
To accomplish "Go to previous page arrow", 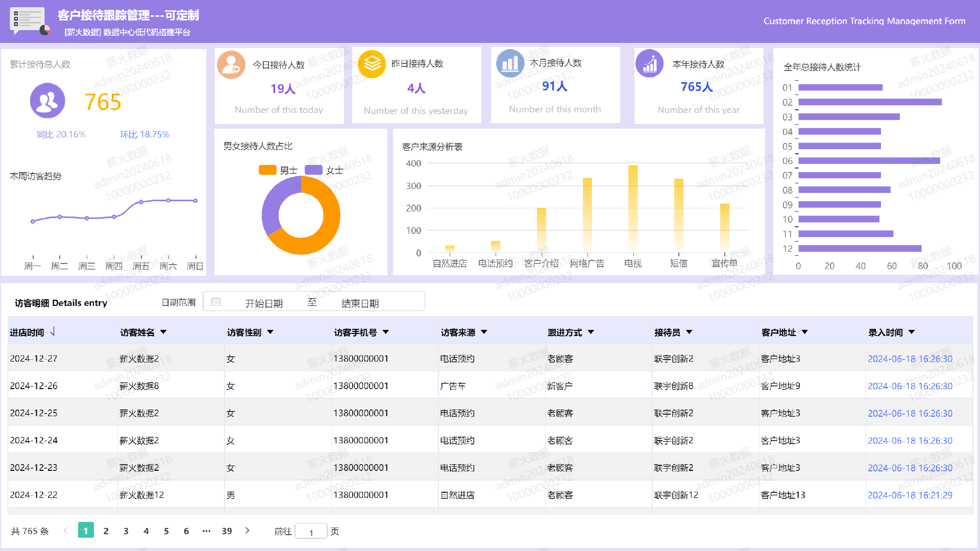I will pyautogui.click(x=65, y=531).
